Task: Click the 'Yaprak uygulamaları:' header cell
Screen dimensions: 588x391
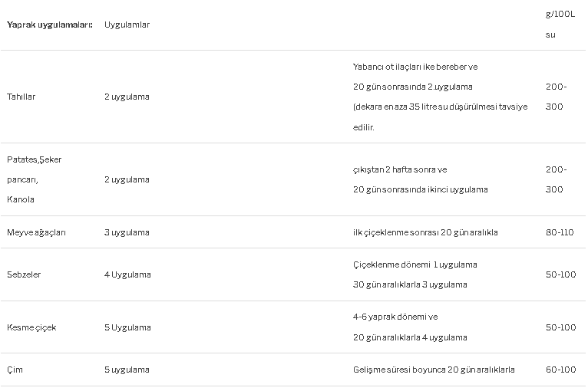Action: pyautogui.click(x=49, y=25)
